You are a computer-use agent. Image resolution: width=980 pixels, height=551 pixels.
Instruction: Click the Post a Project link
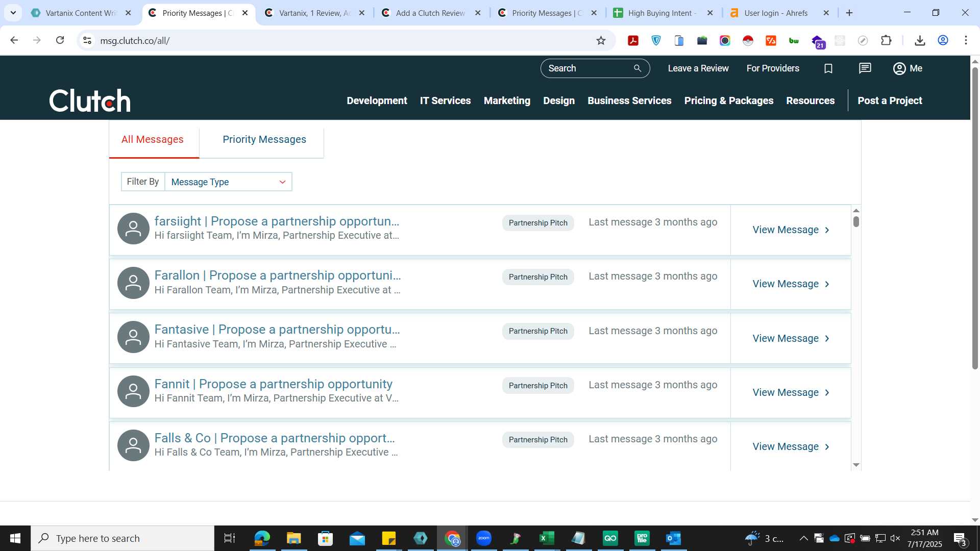click(890, 101)
